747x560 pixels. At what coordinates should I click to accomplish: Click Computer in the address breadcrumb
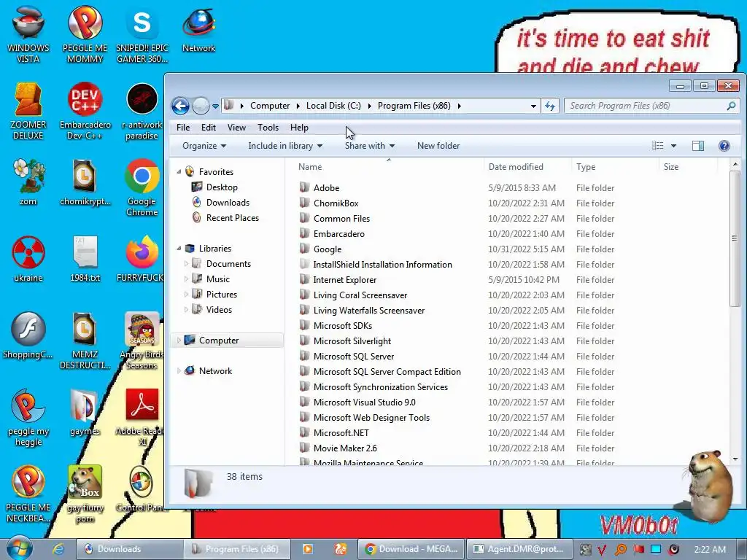(x=270, y=106)
